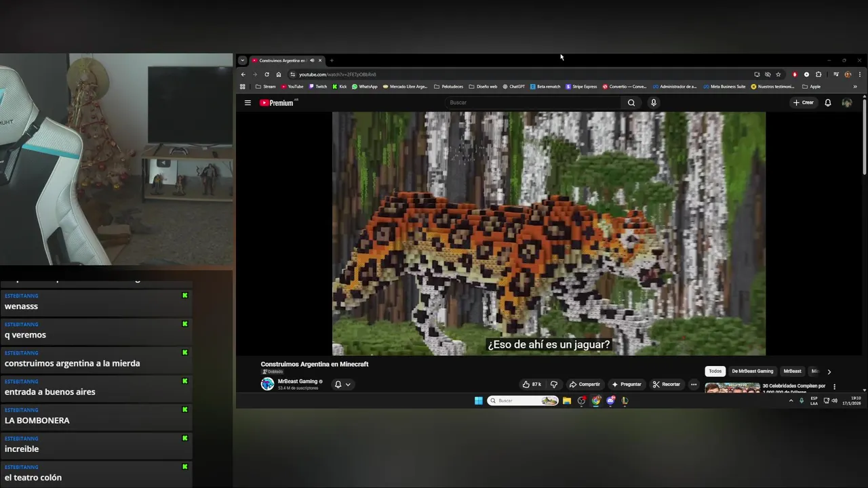Open the Kick bookmark
868x488 pixels.
[x=340, y=87]
